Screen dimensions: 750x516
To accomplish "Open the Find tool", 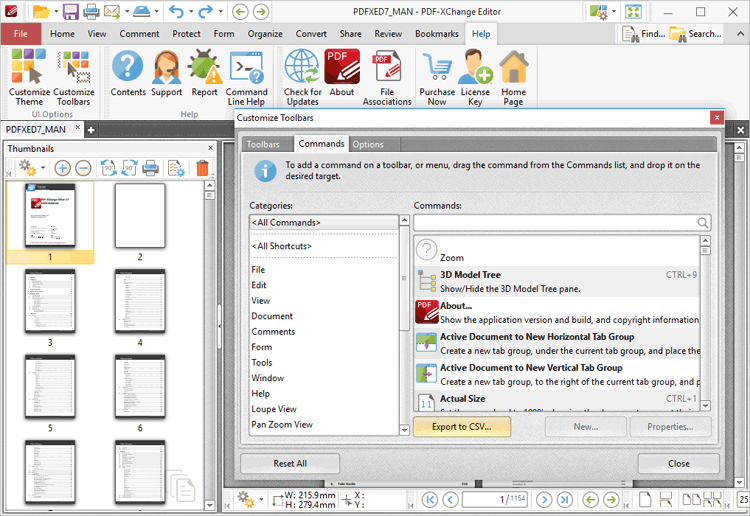I will pyautogui.click(x=643, y=34).
